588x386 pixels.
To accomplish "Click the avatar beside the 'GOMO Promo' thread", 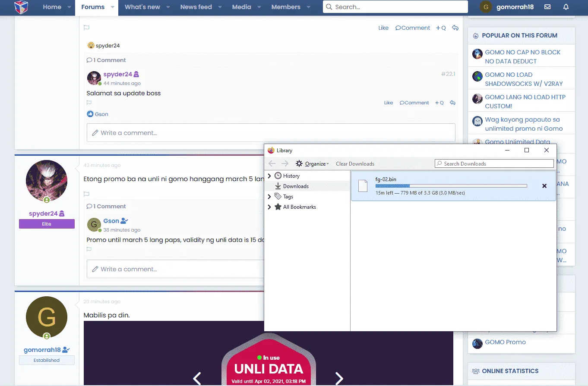I will click(x=477, y=344).
